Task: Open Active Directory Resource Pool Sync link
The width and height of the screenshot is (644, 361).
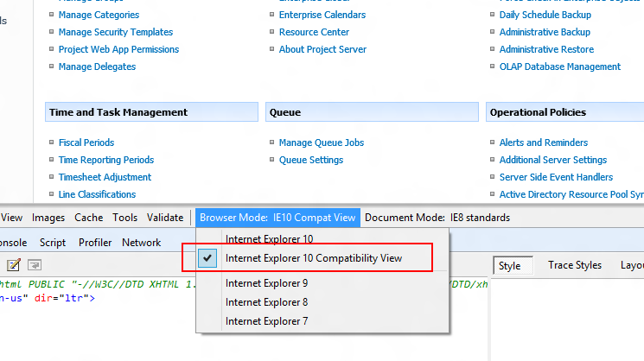Action: (571, 194)
